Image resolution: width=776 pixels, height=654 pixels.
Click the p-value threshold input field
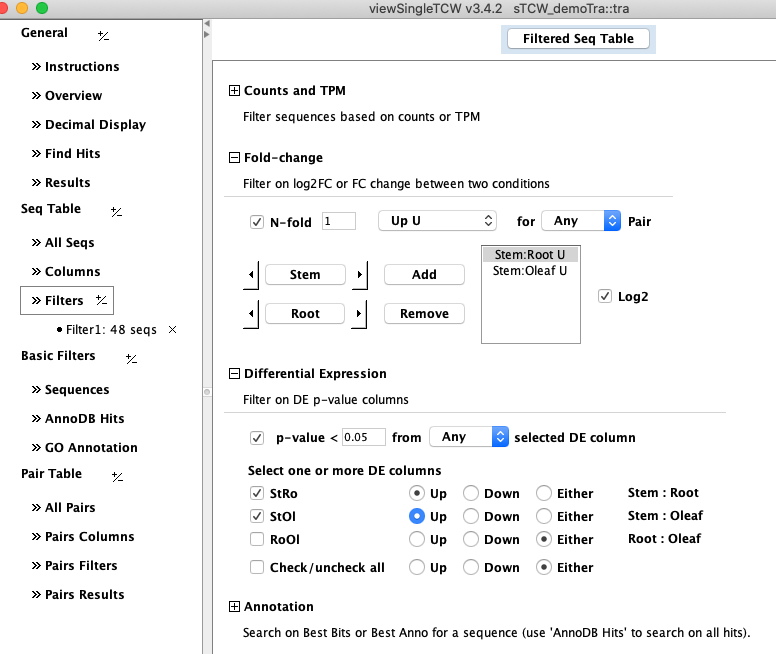coord(364,437)
